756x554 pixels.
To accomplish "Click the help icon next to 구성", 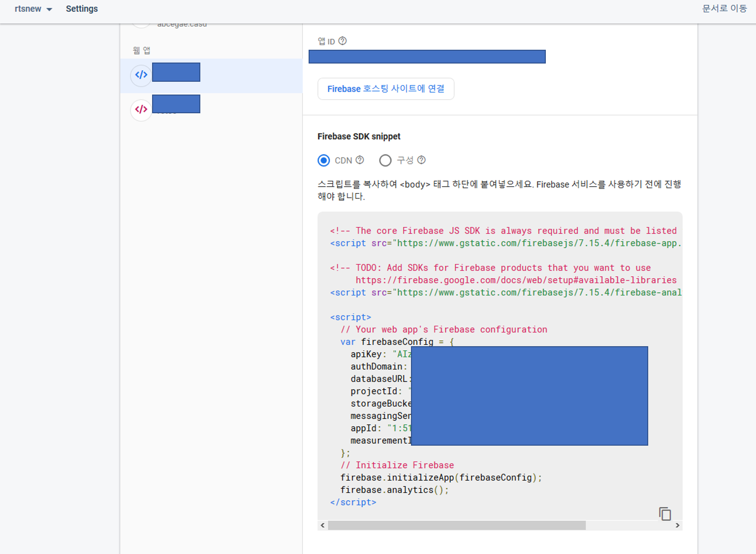I will coord(421,160).
